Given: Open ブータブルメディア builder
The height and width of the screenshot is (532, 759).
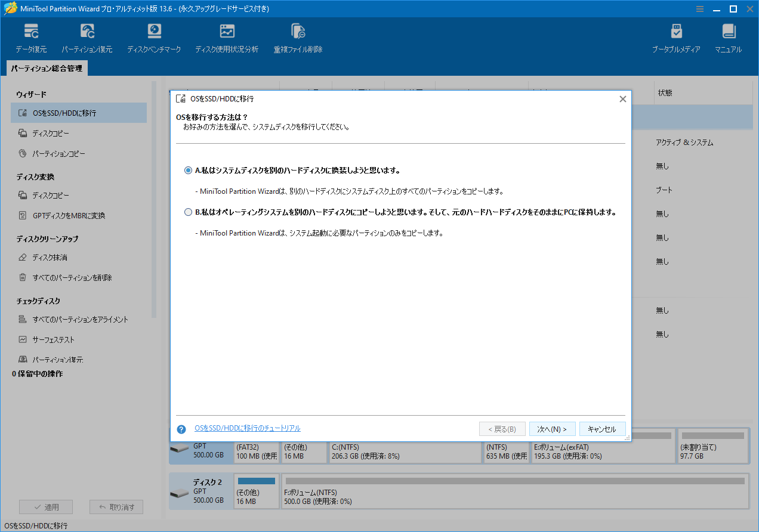Looking at the screenshot, I should point(677,36).
